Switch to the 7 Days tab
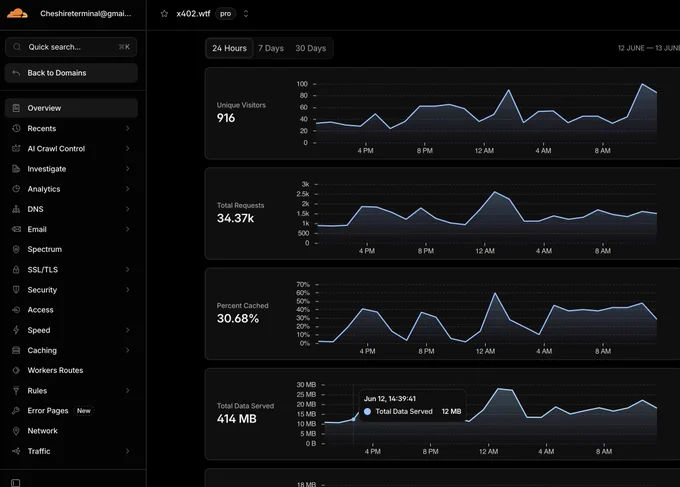 271,48
